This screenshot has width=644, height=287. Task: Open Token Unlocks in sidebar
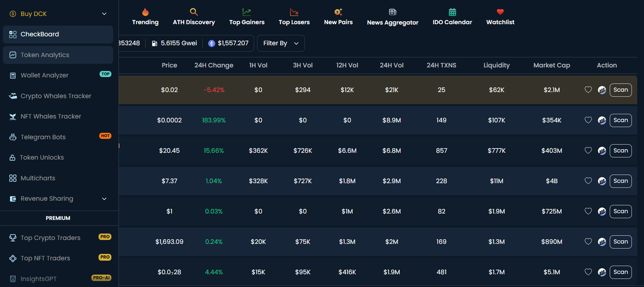pos(58,158)
